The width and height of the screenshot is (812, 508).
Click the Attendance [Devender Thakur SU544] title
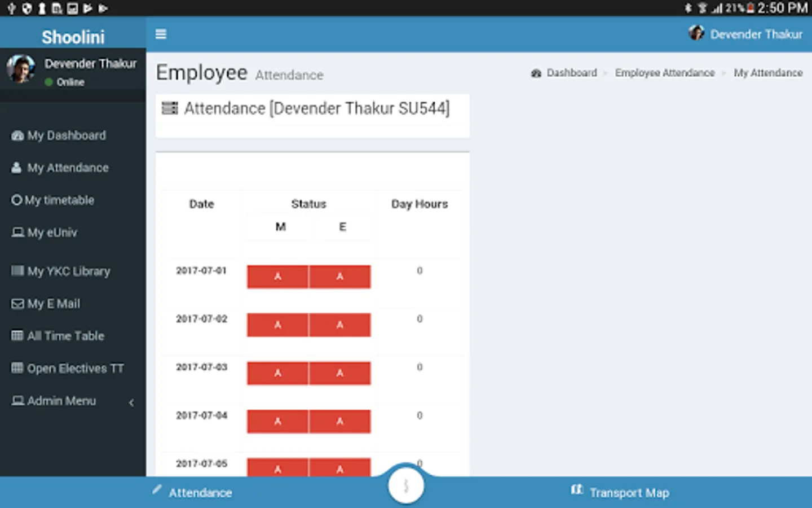[x=317, y=108]
